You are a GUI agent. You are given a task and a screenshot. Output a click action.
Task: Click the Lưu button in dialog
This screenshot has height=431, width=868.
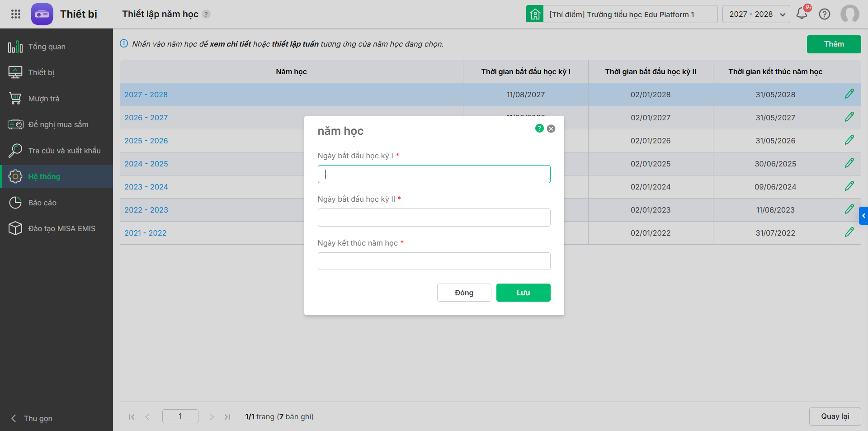point(523,293)
